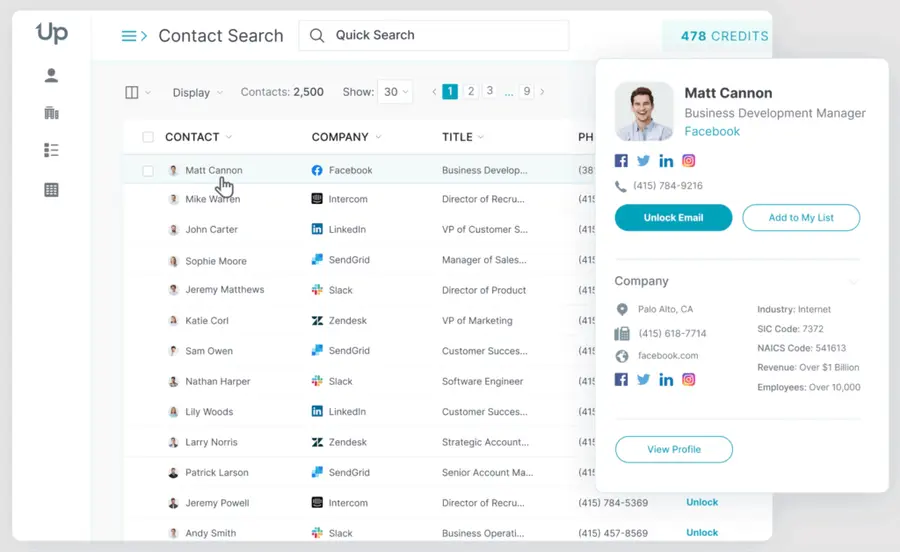Click the Zendesk logo in Katie Corl's row
The image size is (900, 552).
coord(317,320)
